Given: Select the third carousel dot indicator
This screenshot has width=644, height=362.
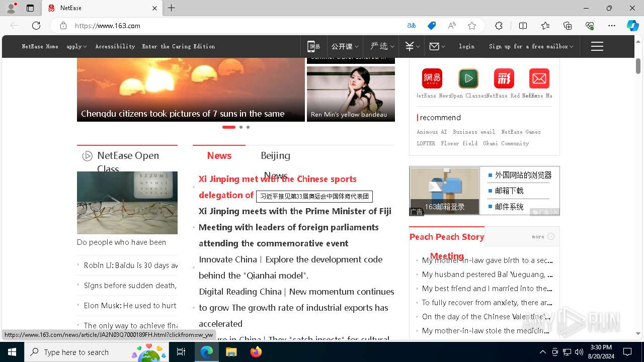Looking at the screenshot, I should (248, 127).
